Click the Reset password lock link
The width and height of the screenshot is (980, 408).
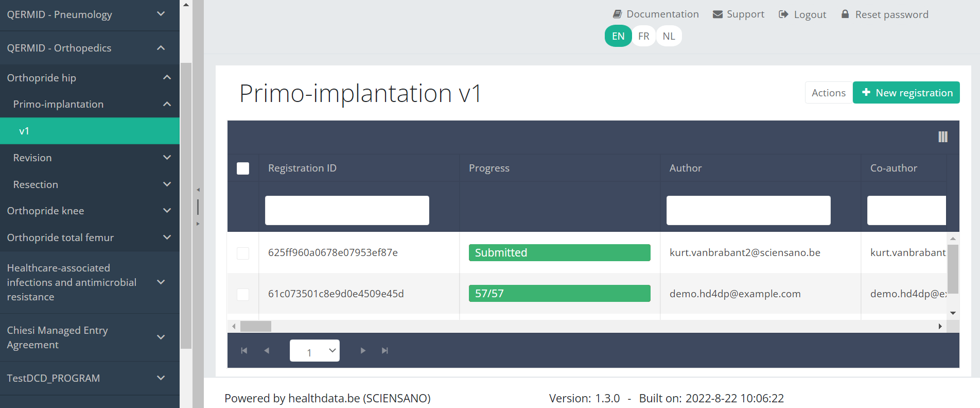tap(885, 14)
